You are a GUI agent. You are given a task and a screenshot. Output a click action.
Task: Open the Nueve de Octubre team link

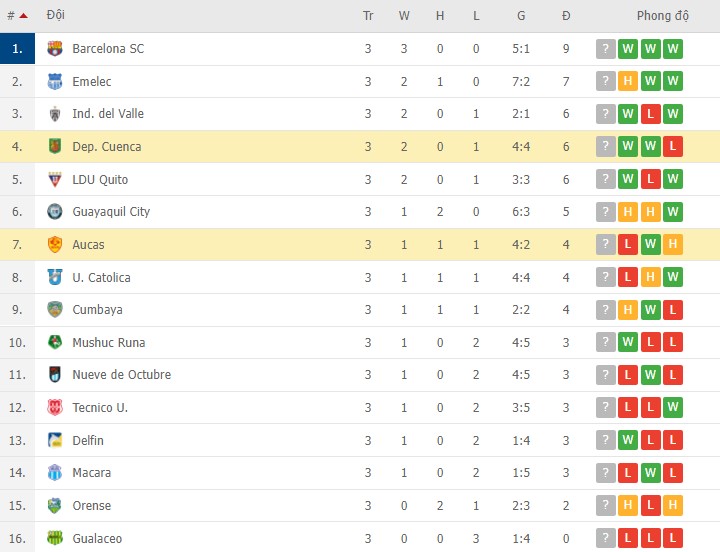tap(121, 375)
